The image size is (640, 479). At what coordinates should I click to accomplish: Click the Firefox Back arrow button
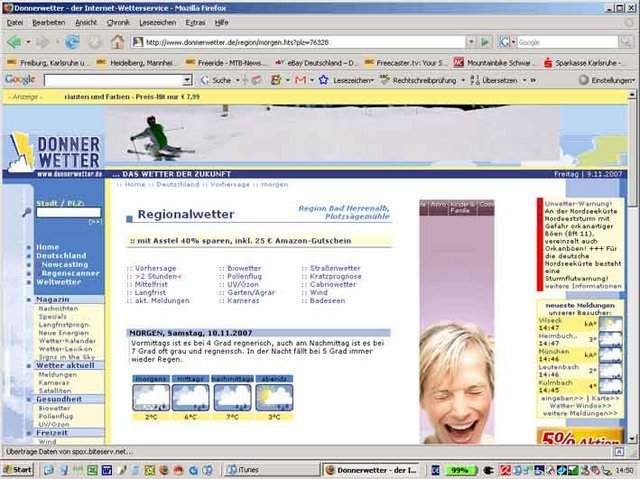[14, 42]
